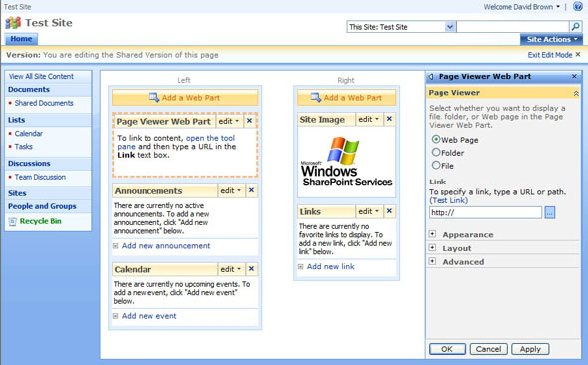Focus the Link URL text field
This screenshot has height=365, width=588.
click(485, 212)
